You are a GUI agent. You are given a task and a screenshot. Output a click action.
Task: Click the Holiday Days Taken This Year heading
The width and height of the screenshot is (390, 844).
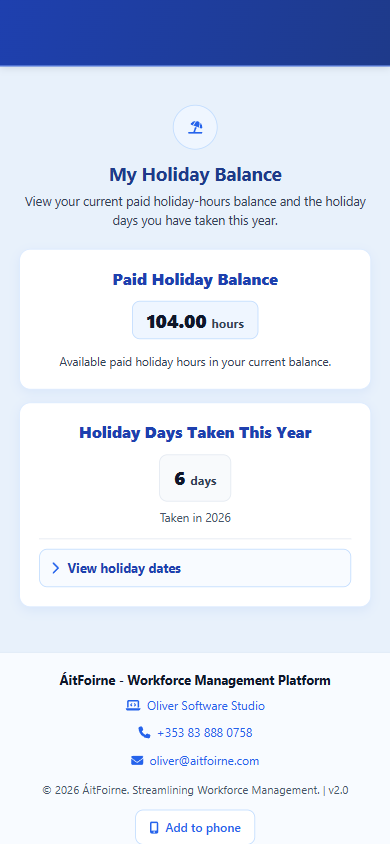click(x=195, y=433)
